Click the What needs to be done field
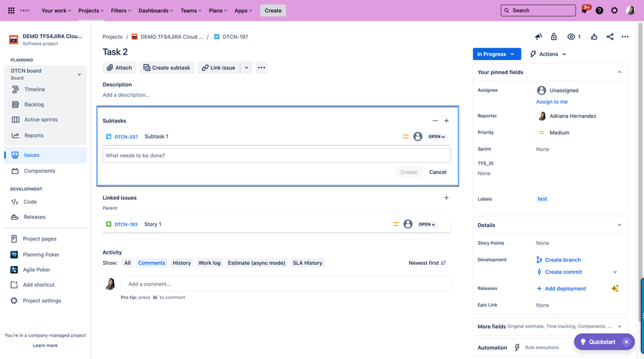Viewport: 644px width, 359px height. coord(277,156)
